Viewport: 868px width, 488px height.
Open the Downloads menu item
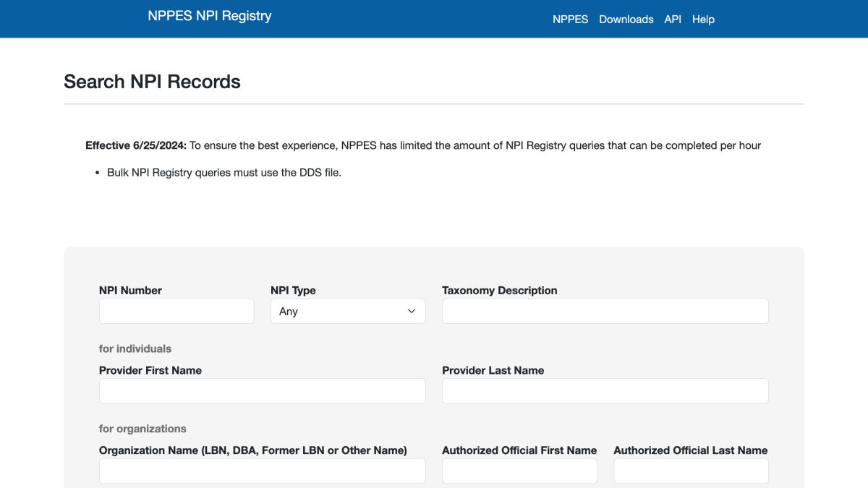(x=626, y=20)
